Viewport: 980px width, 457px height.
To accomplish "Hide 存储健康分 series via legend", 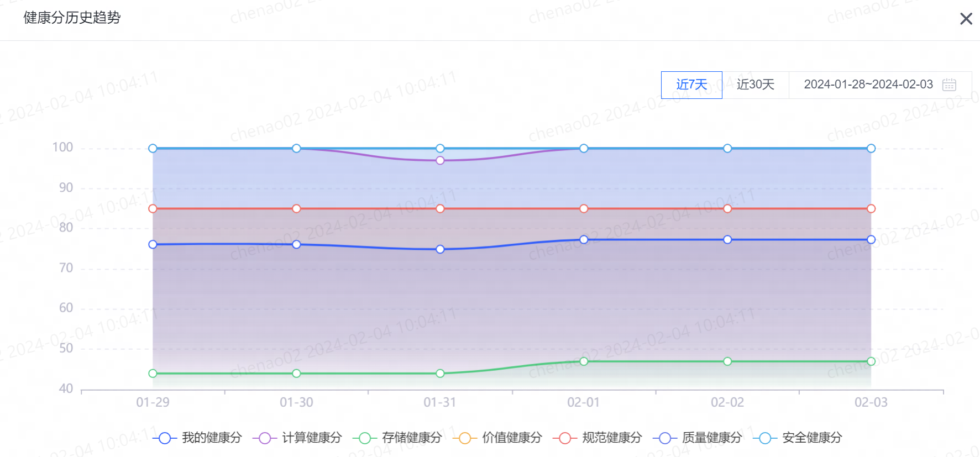I will point(397,438).
